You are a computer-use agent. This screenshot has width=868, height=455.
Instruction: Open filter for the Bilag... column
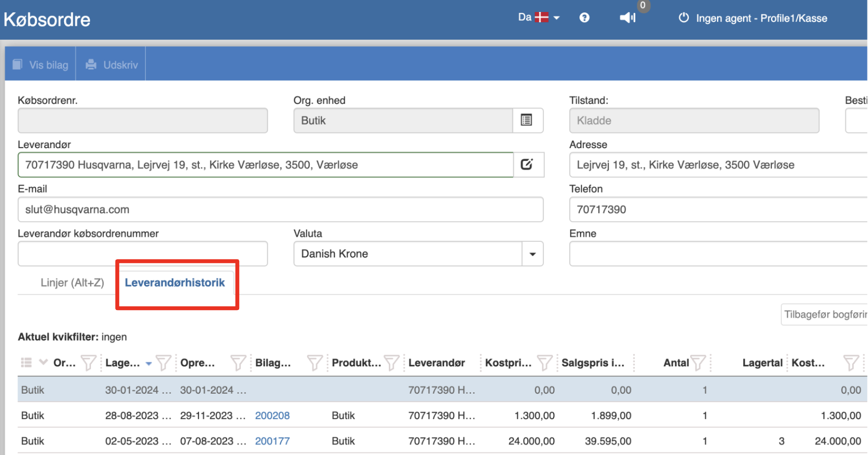click(314, 363)
